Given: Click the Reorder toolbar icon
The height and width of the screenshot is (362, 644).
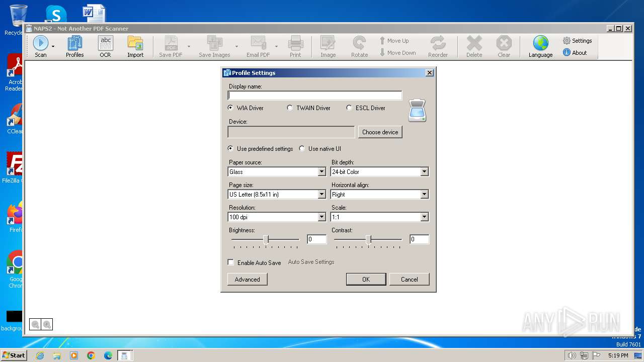Looking at the screenshot, I should point(438,47).
